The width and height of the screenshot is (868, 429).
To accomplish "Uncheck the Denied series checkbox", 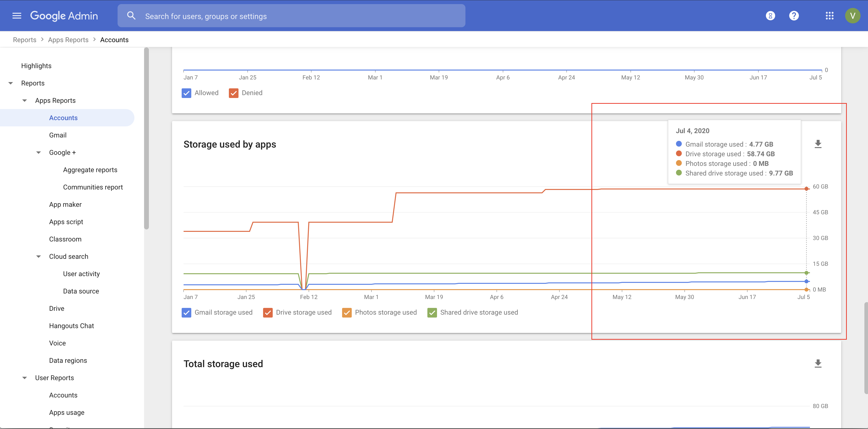I will [233, 93].
